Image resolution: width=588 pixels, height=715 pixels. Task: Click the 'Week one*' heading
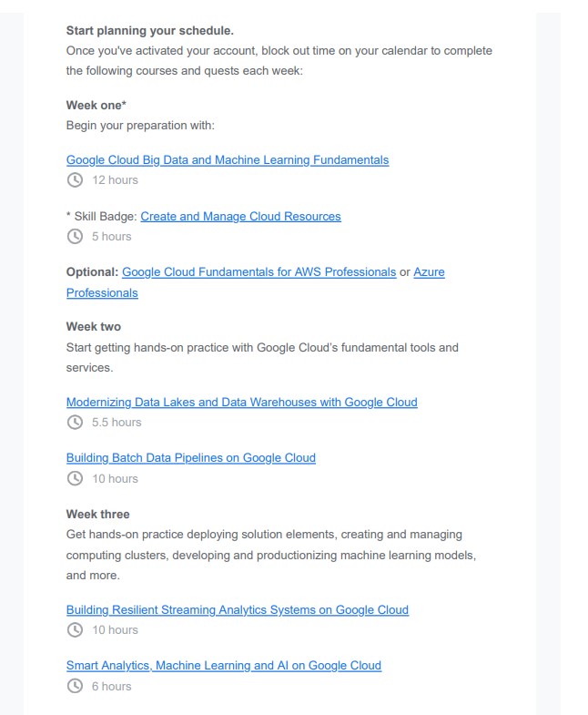pyautogui.click(x=96, y=106)
